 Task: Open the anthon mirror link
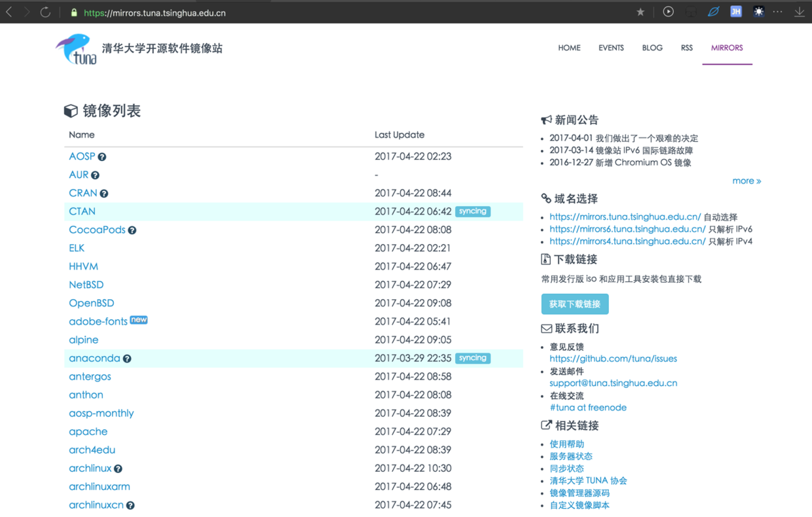click(x=86, y=395)
